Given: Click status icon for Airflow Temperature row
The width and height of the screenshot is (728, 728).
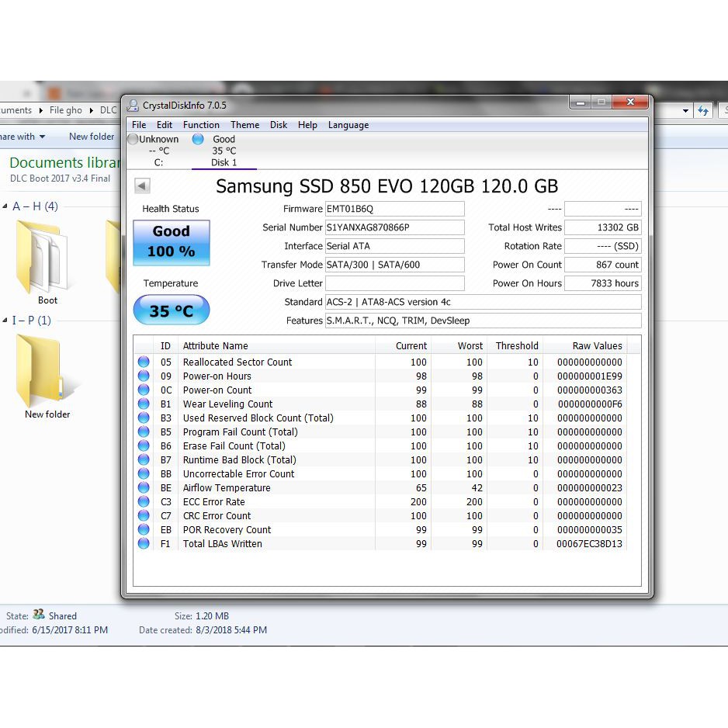Looking at the screenshot, I should [144, 487].
